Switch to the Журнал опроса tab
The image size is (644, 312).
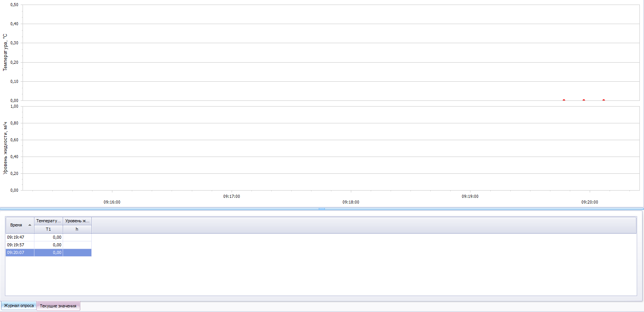pyautogui.click(x=19, y=306)
